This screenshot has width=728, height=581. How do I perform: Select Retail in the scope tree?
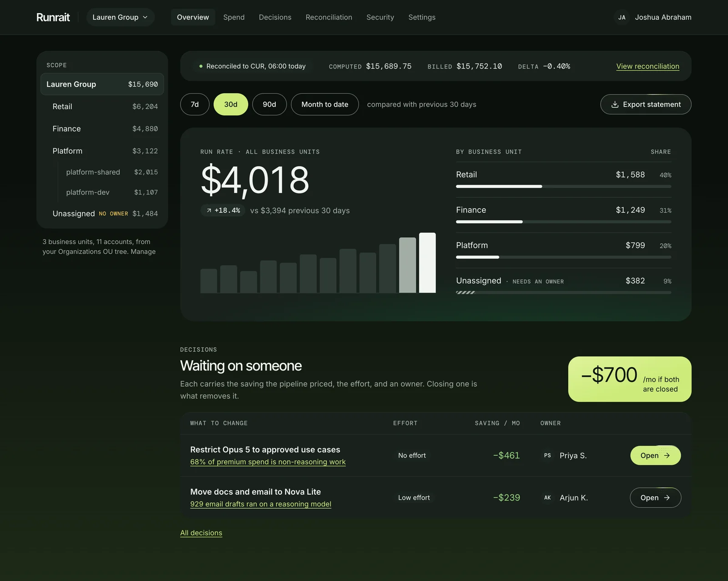102,106
